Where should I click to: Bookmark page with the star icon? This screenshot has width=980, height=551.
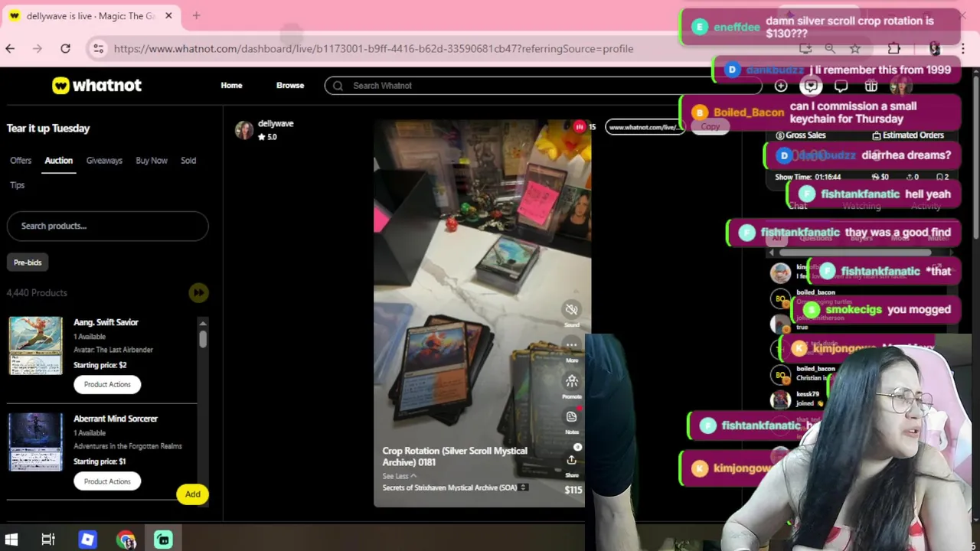855,48
